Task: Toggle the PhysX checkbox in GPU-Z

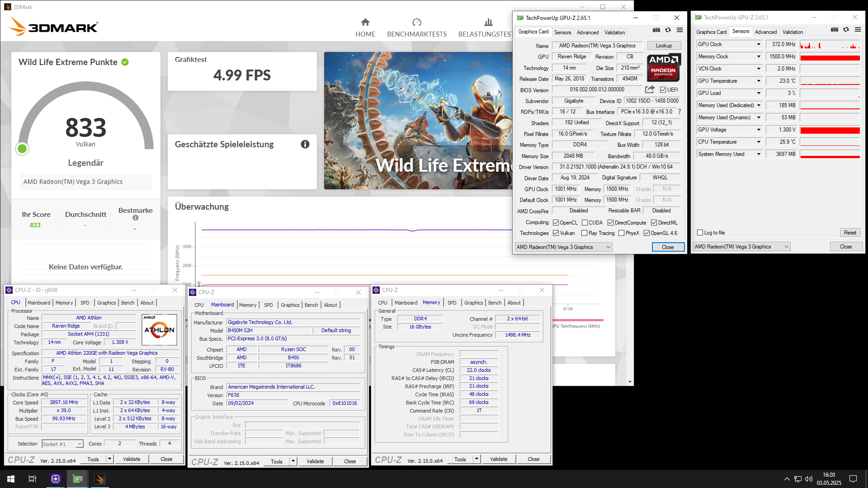Action: coord(621,233)
